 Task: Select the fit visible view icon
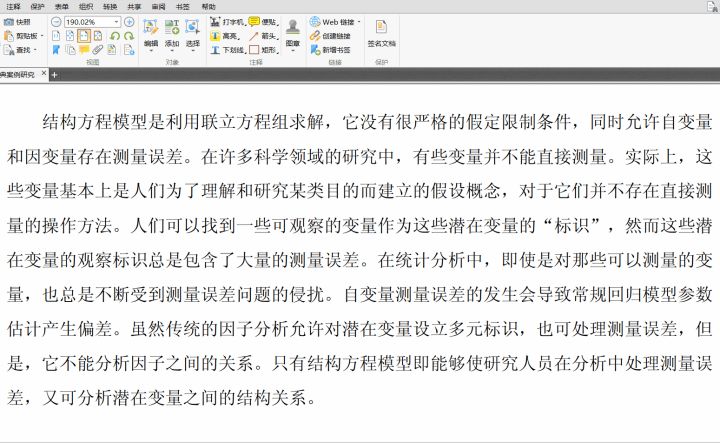click(98, 36)
